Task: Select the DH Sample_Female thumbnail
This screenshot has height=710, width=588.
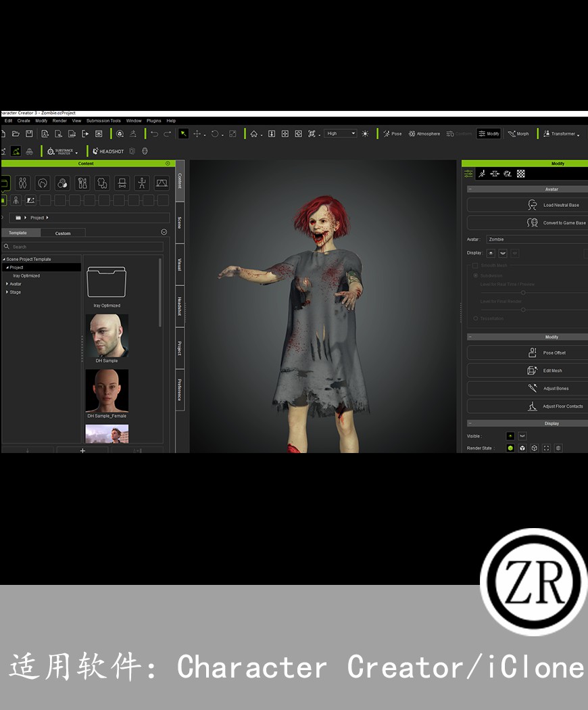Action: 107,391
